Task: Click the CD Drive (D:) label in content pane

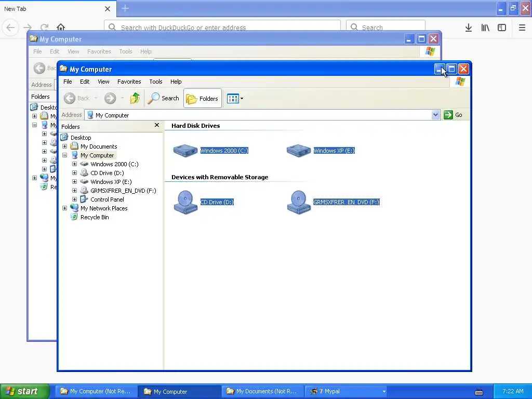Action: pyautogui.click(x=217, y=202)
